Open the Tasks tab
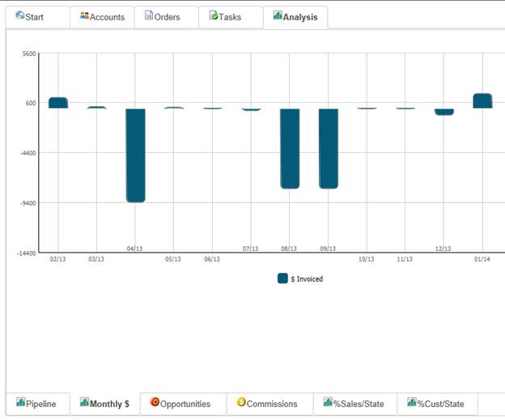The height and width of the screenshot is (420, 505). tap(231, 17)
